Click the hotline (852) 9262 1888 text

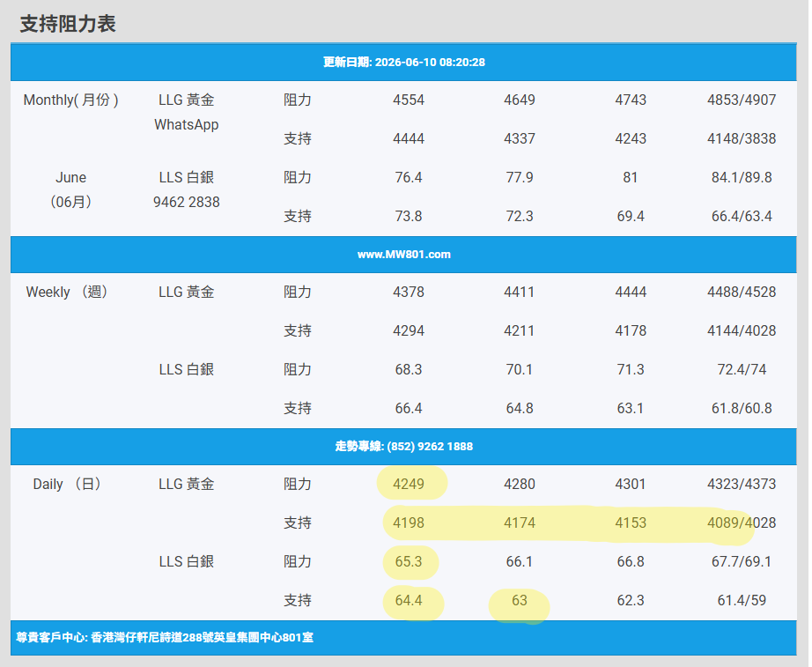[404, 446]
